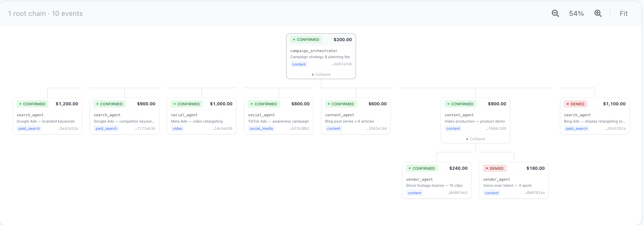The image size is (644, 225).
Task: Select the Stock footage license — 15 clips text
Action: point(434,186)
